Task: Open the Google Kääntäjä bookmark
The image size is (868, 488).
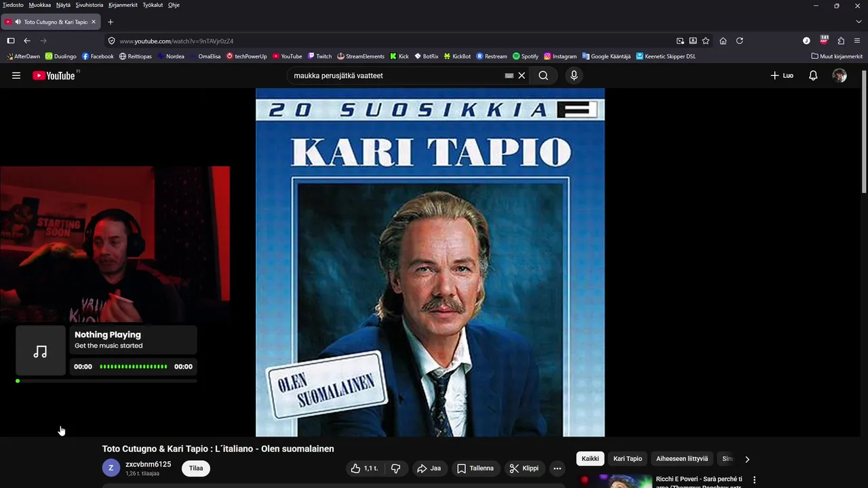Action: [x=606, y=56]
